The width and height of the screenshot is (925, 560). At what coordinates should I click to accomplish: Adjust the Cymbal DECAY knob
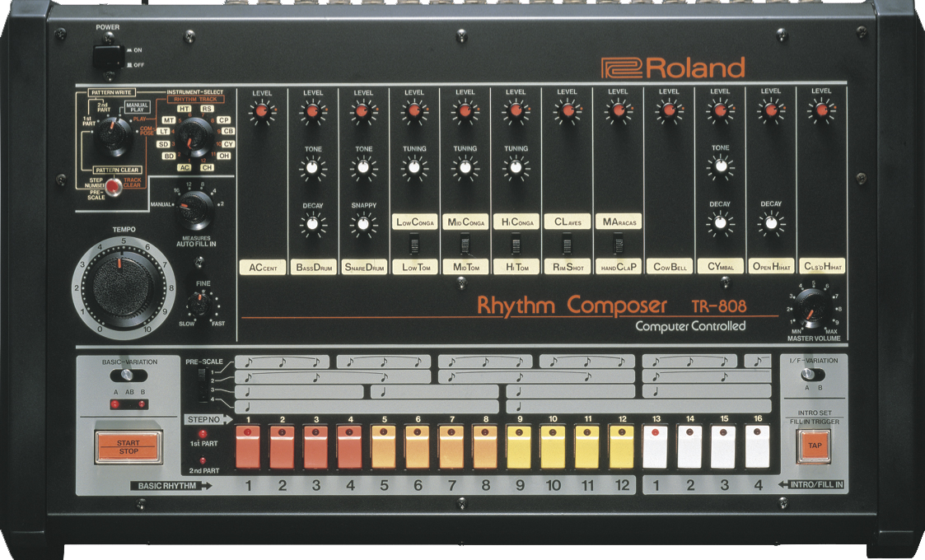pyautogui.click(x=720, y=224)
